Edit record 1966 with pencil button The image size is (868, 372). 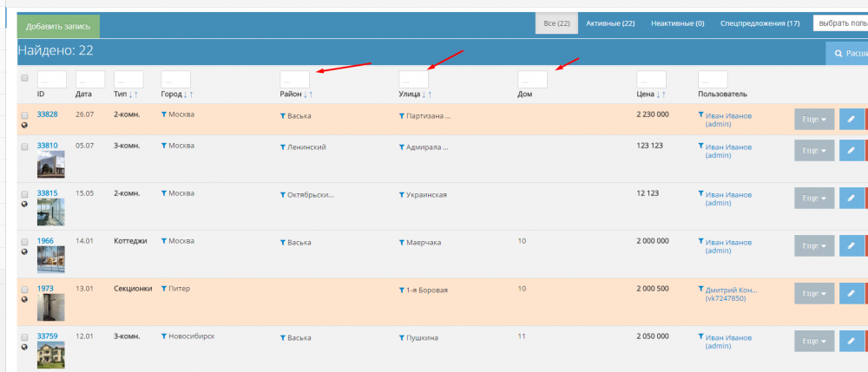pos(852,245)
